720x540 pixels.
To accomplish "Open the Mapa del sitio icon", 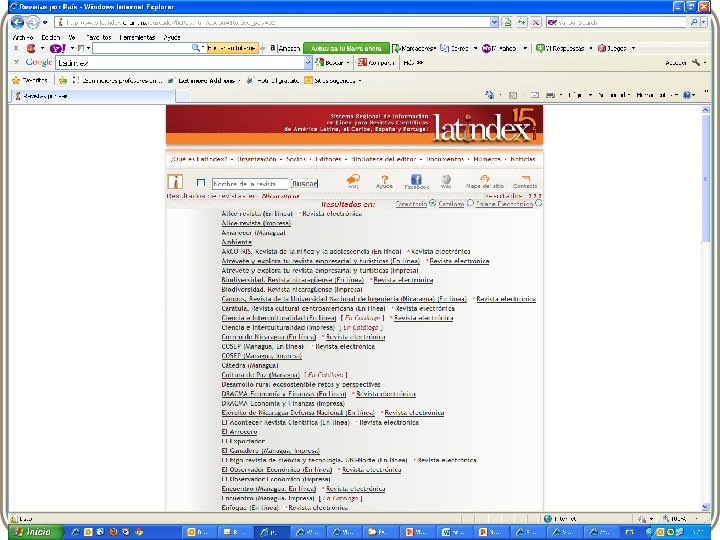I will (x=485, y=181).
